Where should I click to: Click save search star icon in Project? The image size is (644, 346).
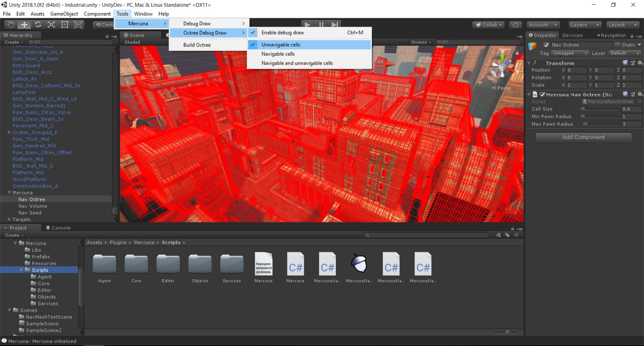tap(517, 235)
